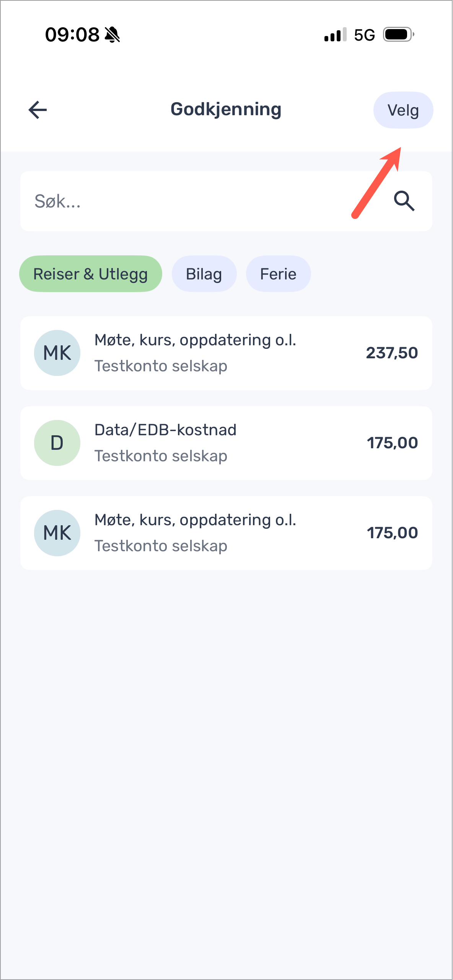
Task: Click the search magnifier icon
Action: pos(404,201)
